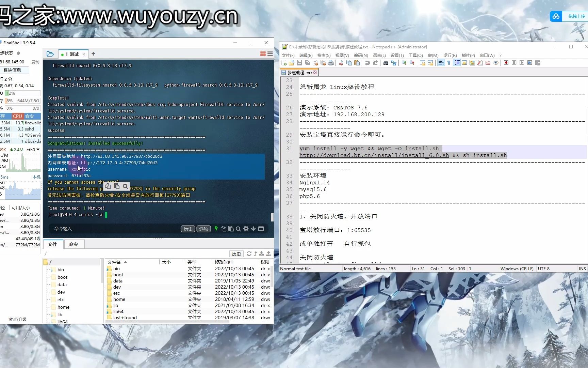Open the FinalShell hamburger menu at top right
Viewport: 588px width, 368px height.
tap(270, 54)
